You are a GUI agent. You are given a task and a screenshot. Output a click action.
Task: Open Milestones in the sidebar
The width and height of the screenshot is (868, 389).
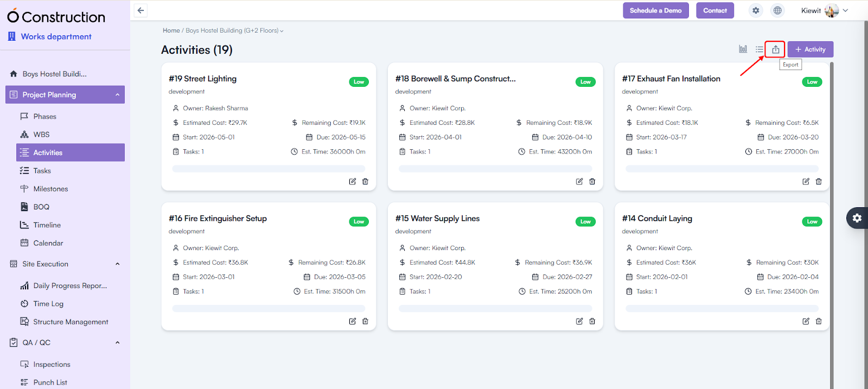[50, 189]
